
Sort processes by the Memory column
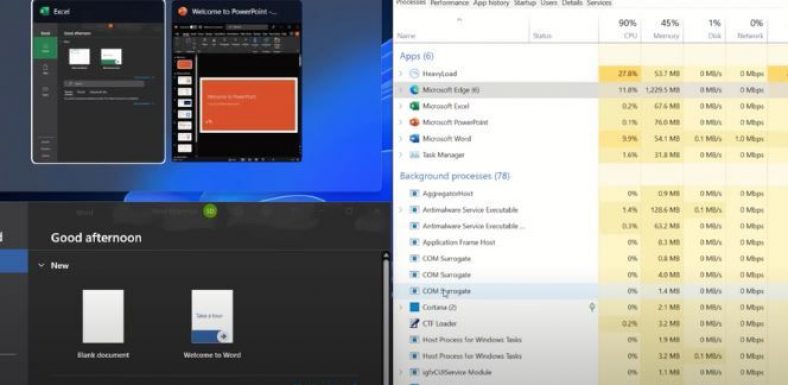click(x=662, y=29)
